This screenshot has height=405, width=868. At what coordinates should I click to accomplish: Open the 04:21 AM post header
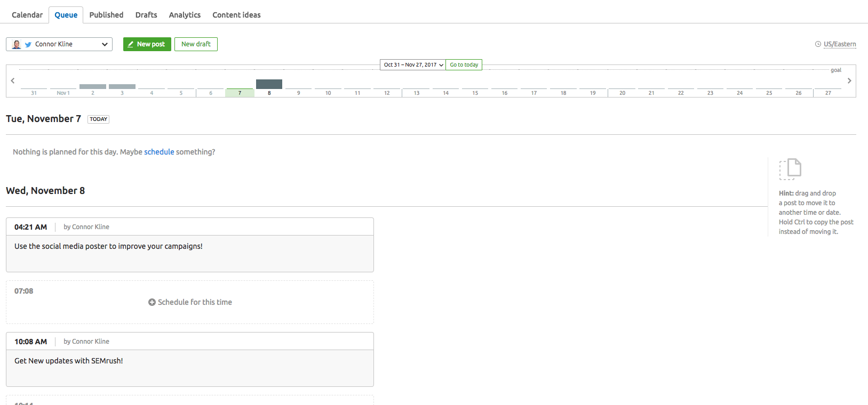tap(190, 227)
